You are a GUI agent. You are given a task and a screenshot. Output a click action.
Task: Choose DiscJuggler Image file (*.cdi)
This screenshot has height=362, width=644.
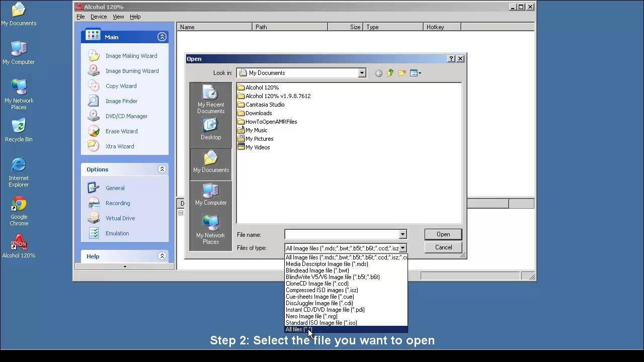coord(346,303)
